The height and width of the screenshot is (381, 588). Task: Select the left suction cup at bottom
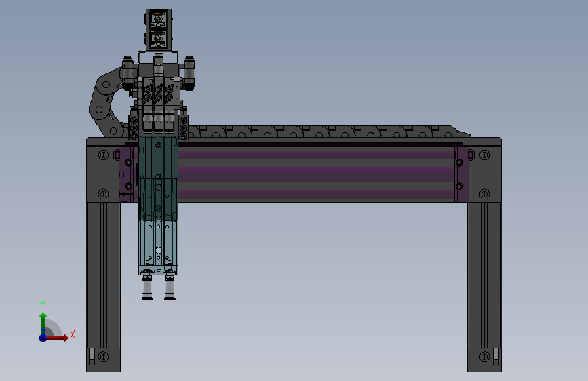click(x=147, y=289)
